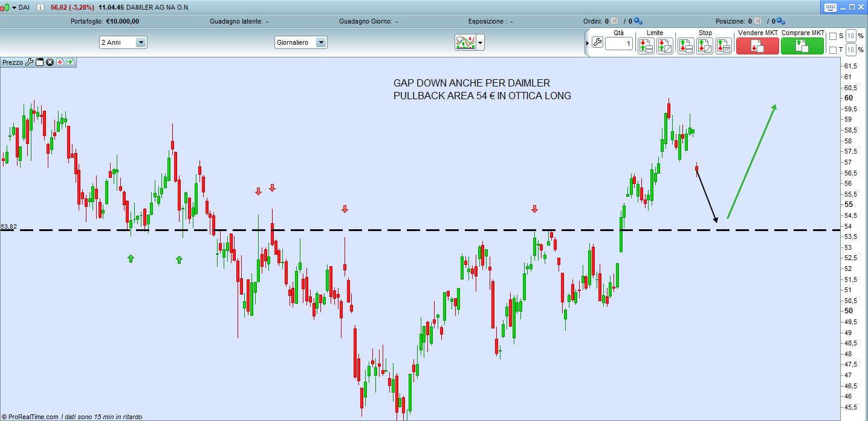Click the Prezzo panel window icon
Image resolution: width=868 pixels, height=421 pixels.
[40, 62]
